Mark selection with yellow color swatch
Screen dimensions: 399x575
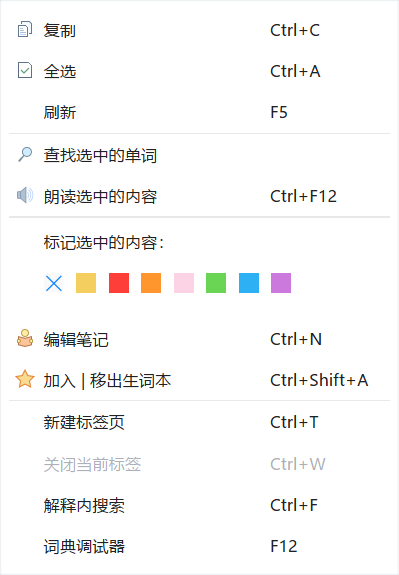tap(86, 283)
